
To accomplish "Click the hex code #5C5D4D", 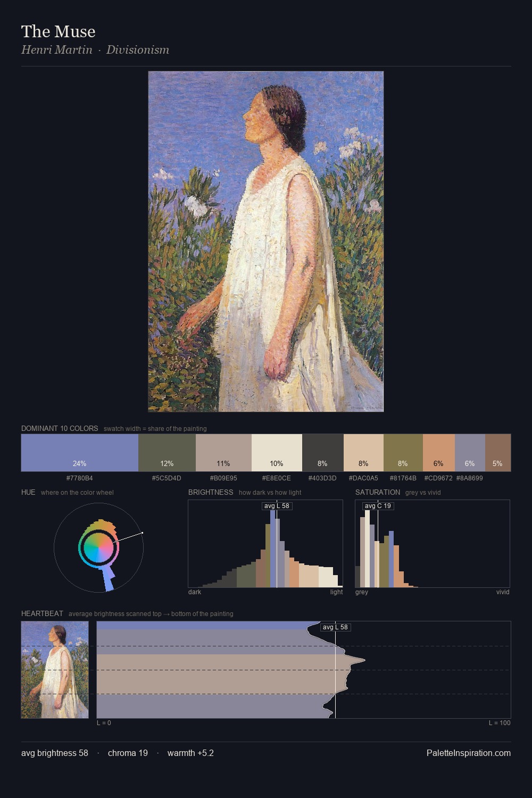I will [x=167, y=478].
